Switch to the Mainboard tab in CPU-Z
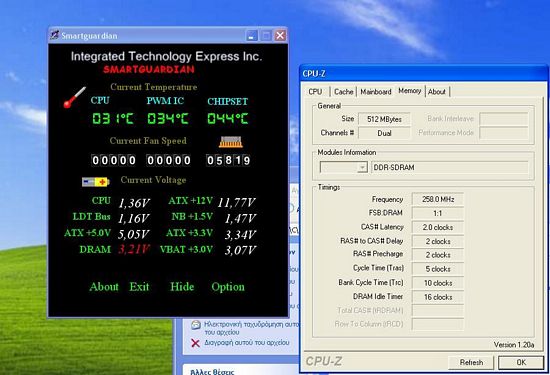Screen dimensions: 550x375 [x=376, y=92]
